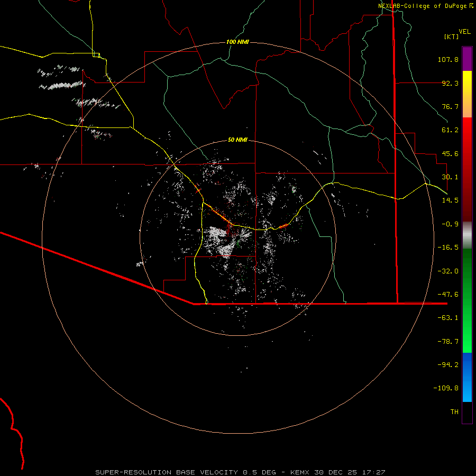
Task: Select the 14.5 legend value
Action: click(x=450, y=200)
